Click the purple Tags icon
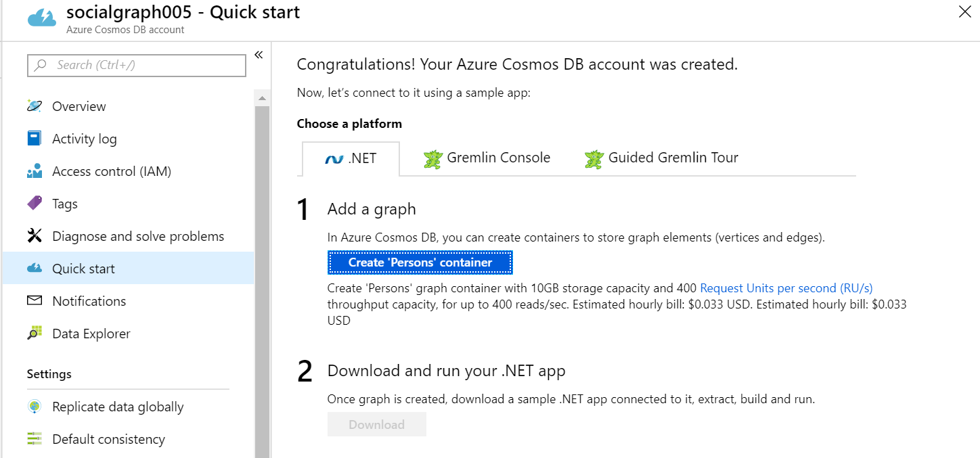Image resolution: width=980 pixels, height=458 pixels. (x=35, y=204)
